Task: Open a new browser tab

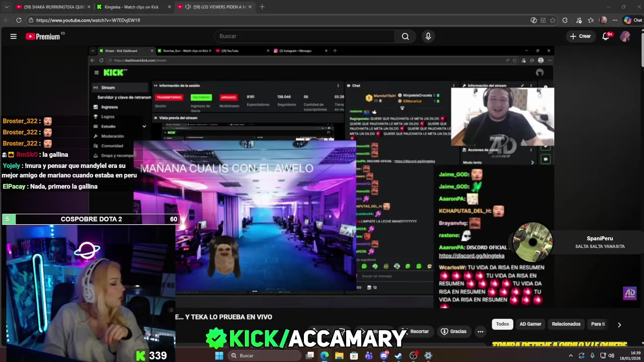Action: (262, 7)
